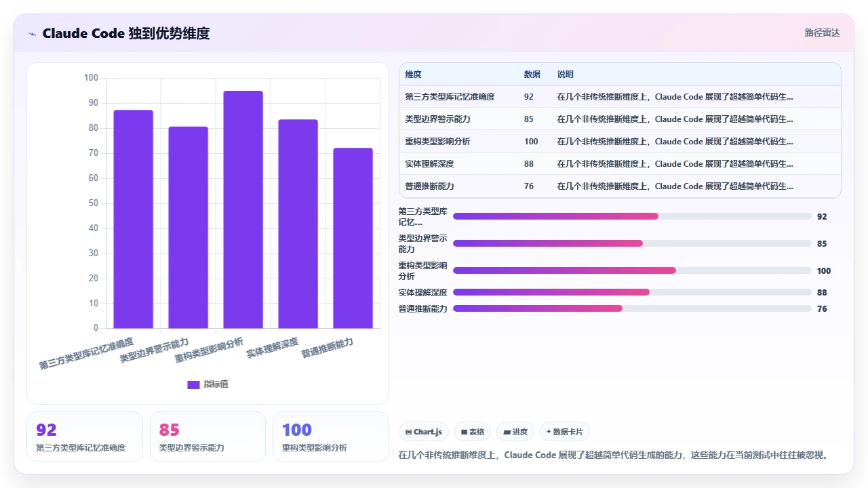The height and width of the screenshot is (488, 868).
Task: Click x-axis label 实体理解深度
Action: [272, 348]
